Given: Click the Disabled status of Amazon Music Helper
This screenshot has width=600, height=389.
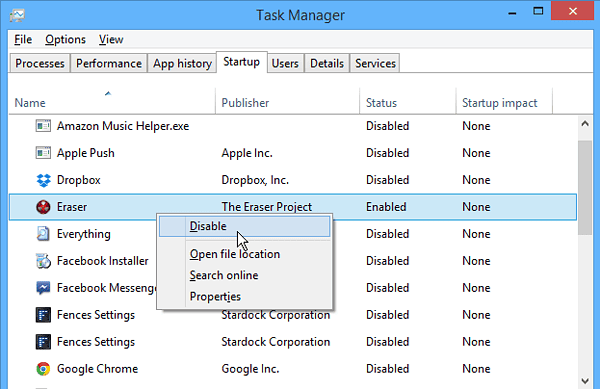Looking at the screenshot, I should point(387,126).
